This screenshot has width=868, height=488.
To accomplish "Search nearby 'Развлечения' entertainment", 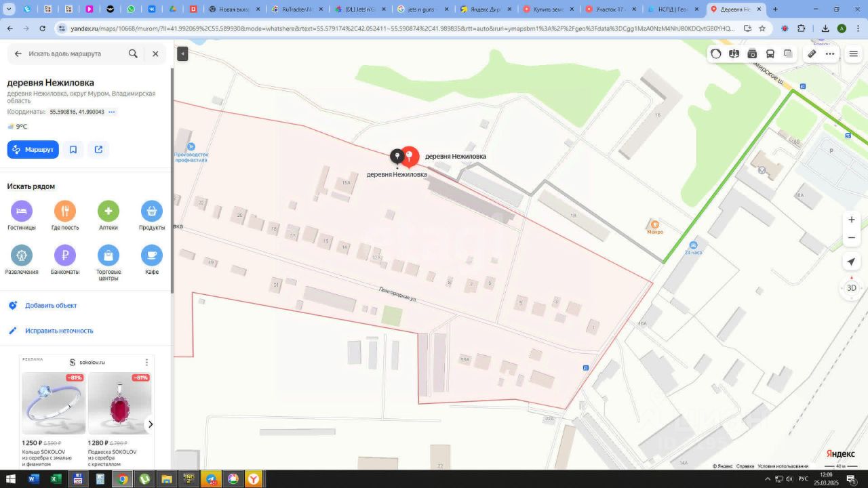I will [22, 260].
